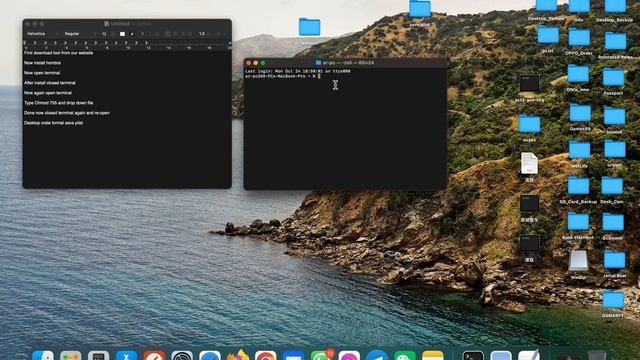Click the line 'After install closed terminal'

pyautogui.click(x=49, y=82)
